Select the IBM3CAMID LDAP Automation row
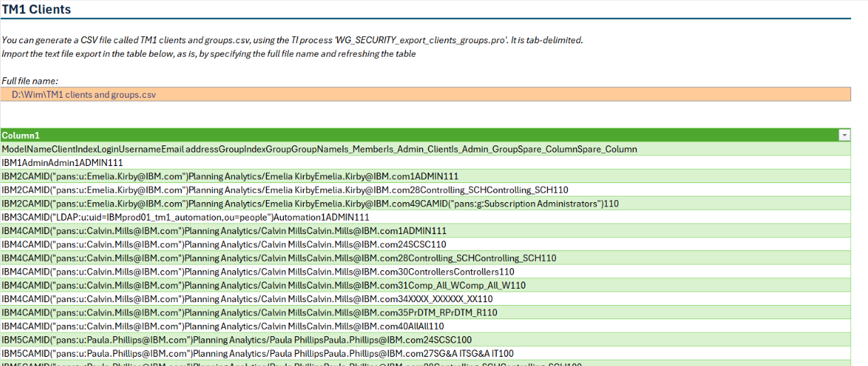The image size is (868, 366). pos(426,217)
